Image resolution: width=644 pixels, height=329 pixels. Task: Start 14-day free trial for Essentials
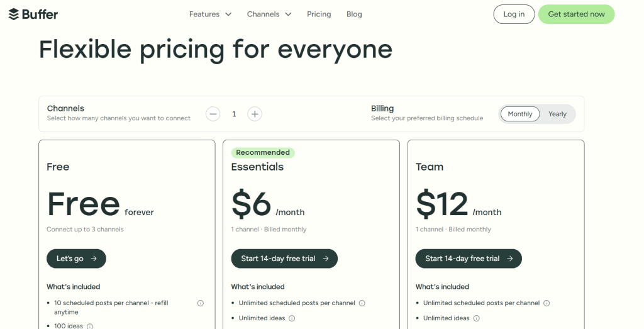pyautogui.click(x=284, y=259)
